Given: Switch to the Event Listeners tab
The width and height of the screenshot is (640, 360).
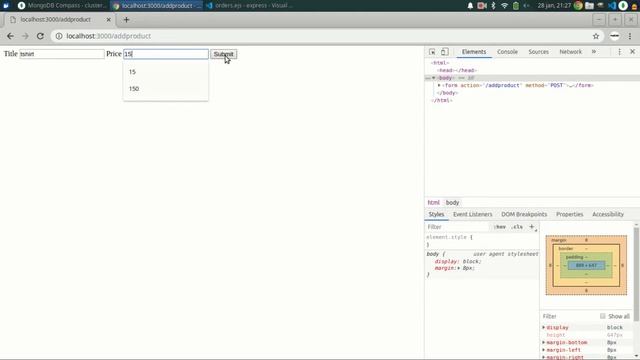Looking at the screenshot, I should 473,214.
